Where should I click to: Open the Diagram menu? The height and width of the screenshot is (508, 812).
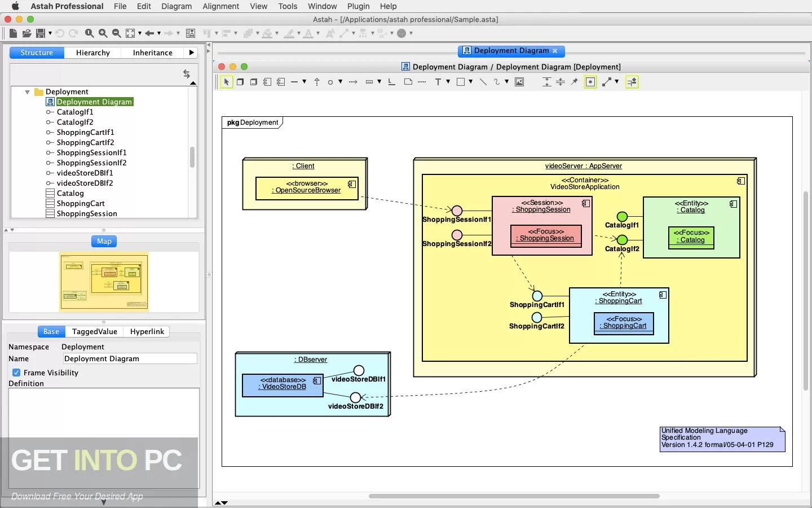click(x=176, y=6)
